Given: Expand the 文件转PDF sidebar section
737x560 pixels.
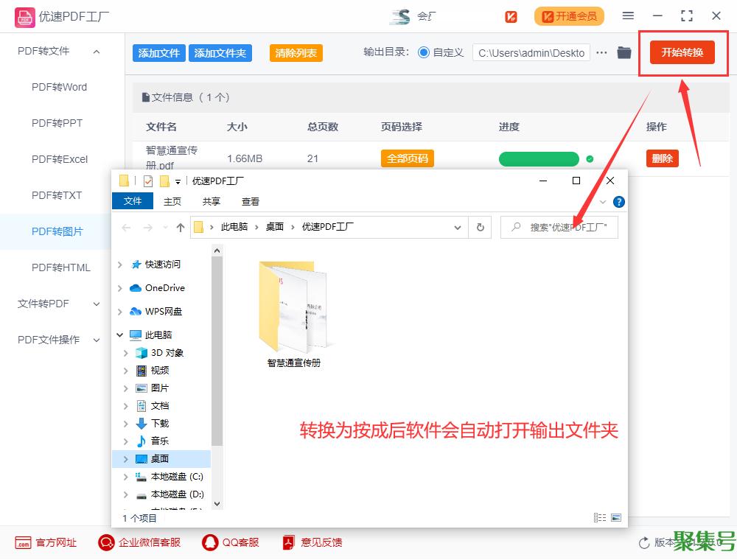Looking at the screenshot, I should click(x=97, y=304).
